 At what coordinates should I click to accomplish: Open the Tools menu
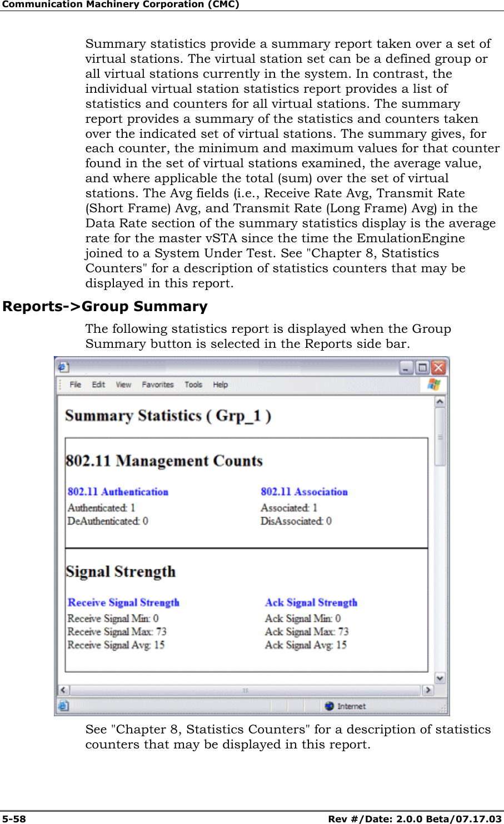(193, 384)
